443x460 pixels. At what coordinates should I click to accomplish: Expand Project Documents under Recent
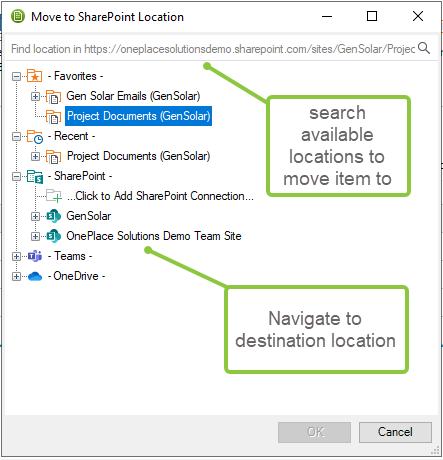(x=35, y=156)
